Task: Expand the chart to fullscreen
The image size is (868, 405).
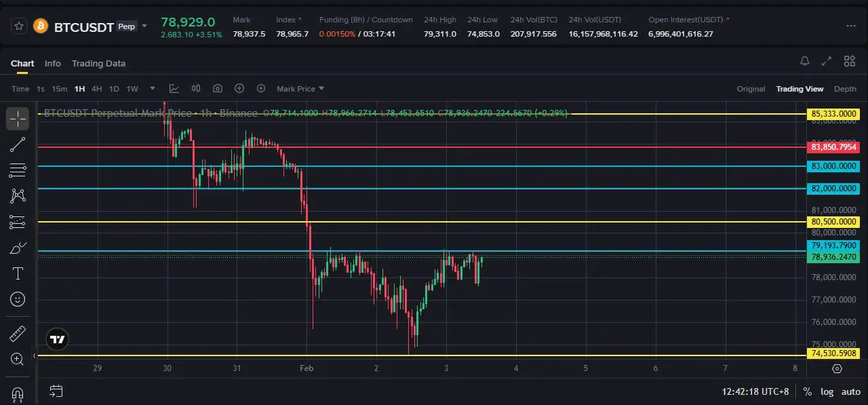Action: pyautogui.click(x=827, y=61)
